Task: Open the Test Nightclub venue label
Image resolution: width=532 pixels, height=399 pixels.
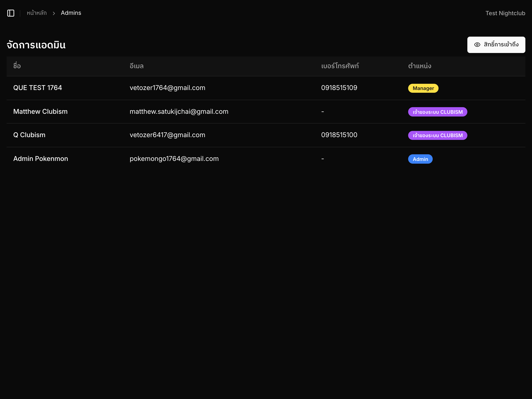Action: (505, 13)
